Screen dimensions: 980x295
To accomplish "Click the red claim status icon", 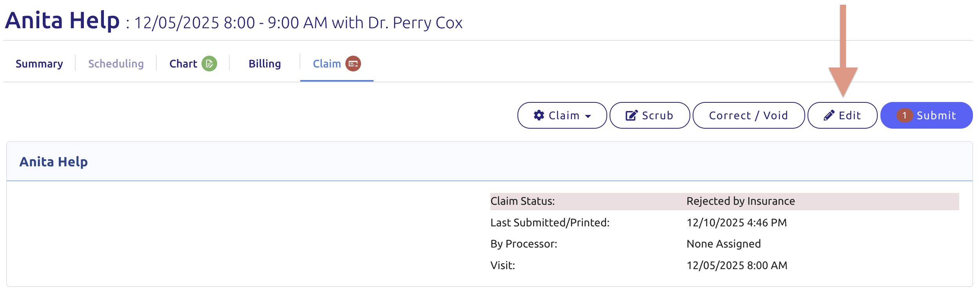I will click(353, 64).
